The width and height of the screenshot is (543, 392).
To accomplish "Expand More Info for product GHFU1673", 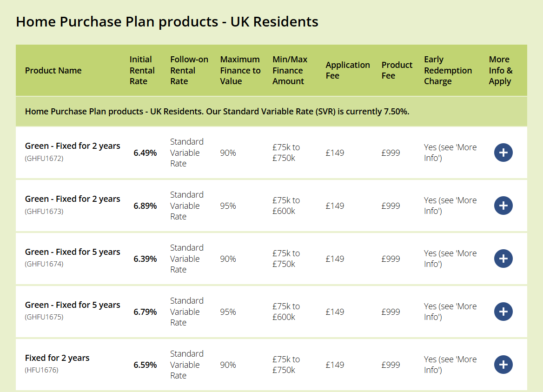I will [x=503, y=206].
